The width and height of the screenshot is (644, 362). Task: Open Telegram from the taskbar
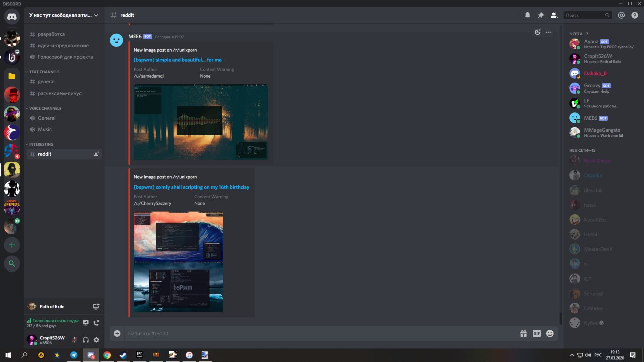tap(74, 355)
